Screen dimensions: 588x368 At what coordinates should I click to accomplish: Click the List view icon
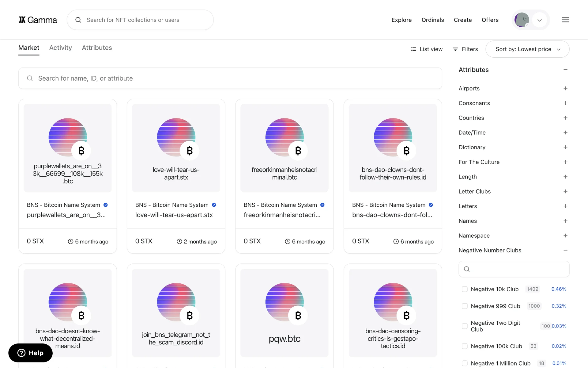click(413, 49)
